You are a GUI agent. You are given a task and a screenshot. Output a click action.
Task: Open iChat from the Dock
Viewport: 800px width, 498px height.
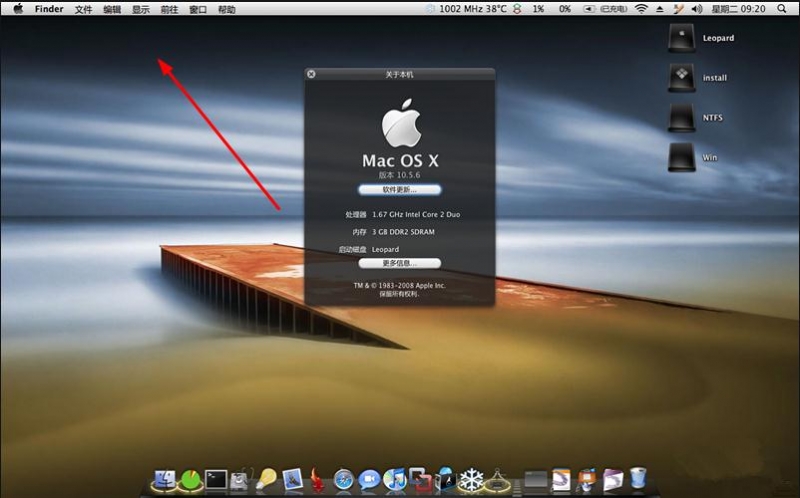point(369,480)
